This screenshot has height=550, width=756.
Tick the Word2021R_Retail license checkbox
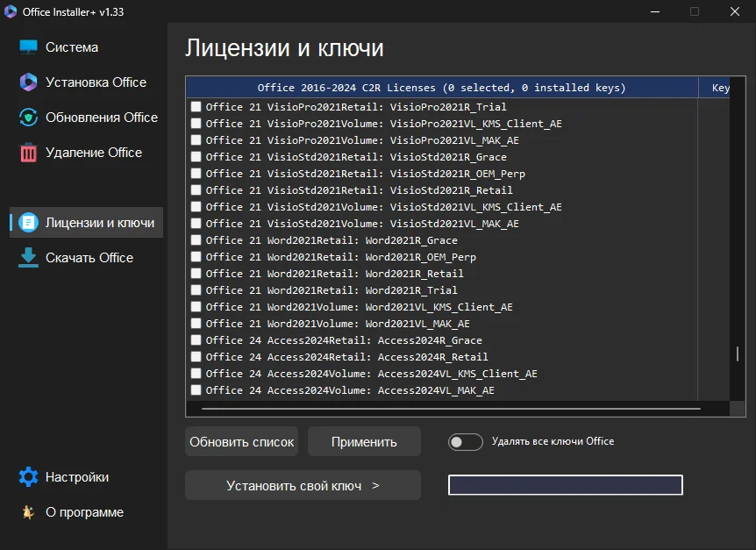click(196, 274)
